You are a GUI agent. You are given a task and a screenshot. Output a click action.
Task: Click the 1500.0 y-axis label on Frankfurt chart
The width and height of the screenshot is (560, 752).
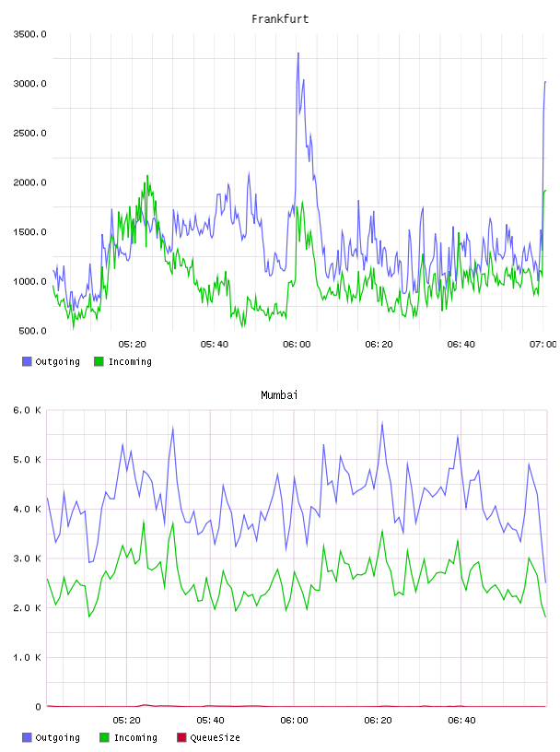click(x=29, y=231)
